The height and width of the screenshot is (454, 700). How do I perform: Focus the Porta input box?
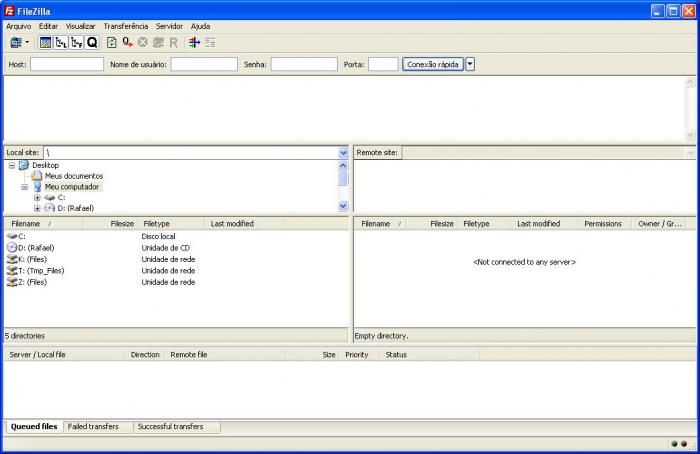(383, 64)
